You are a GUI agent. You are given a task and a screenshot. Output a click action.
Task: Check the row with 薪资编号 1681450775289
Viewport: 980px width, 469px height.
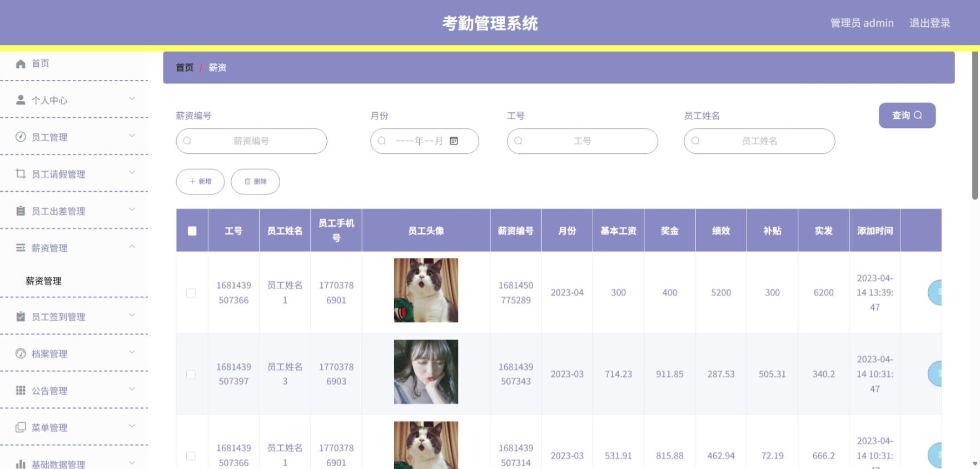tap(191, 293)
